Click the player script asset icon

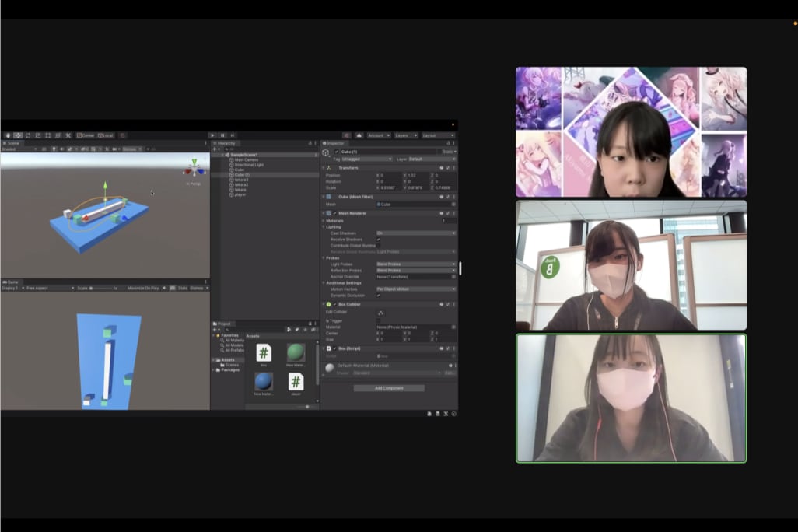click(x=296, y=382)
